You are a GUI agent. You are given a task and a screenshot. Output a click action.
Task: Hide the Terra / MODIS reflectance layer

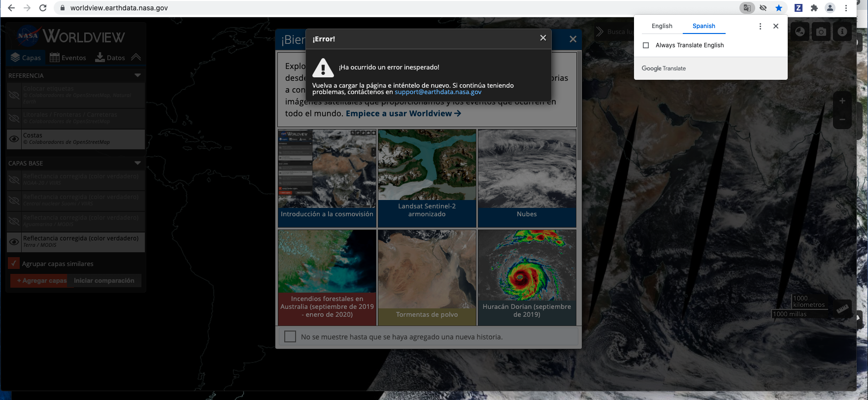(14, 242)
